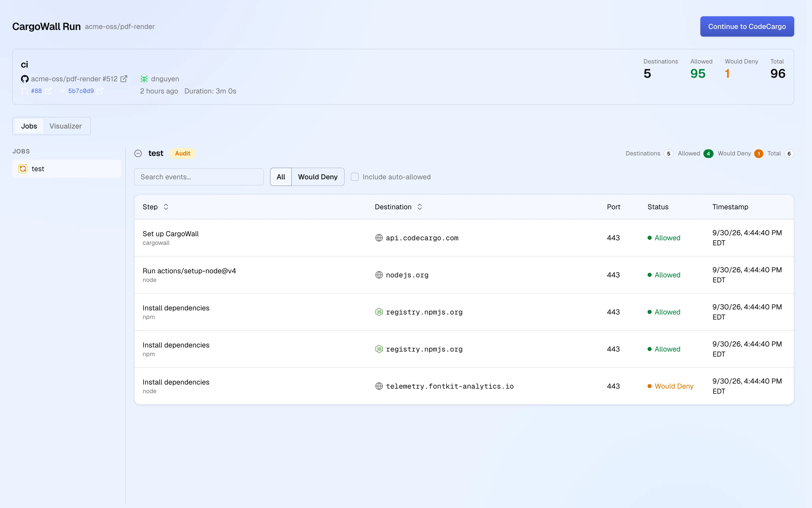Viewport: 812px width, 508px height.
Task: Click the Allowed count badge showing 4
Action: [708, 153]
